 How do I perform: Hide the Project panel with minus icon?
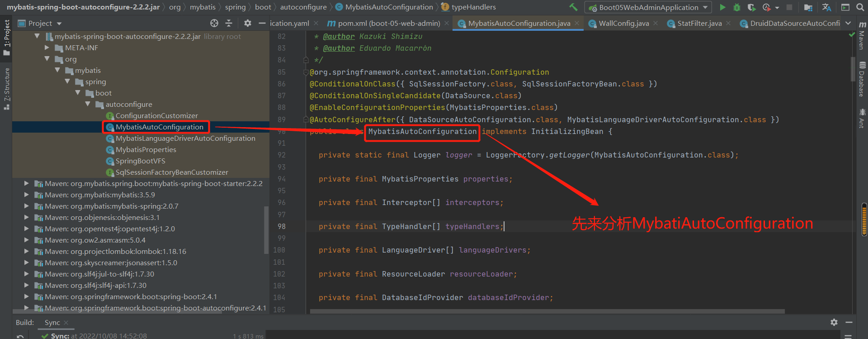262,23
